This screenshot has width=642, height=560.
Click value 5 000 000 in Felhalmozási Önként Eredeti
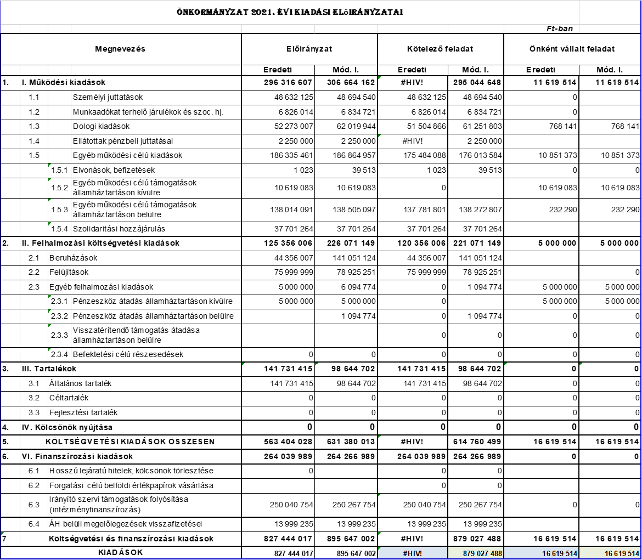[558, 243]
